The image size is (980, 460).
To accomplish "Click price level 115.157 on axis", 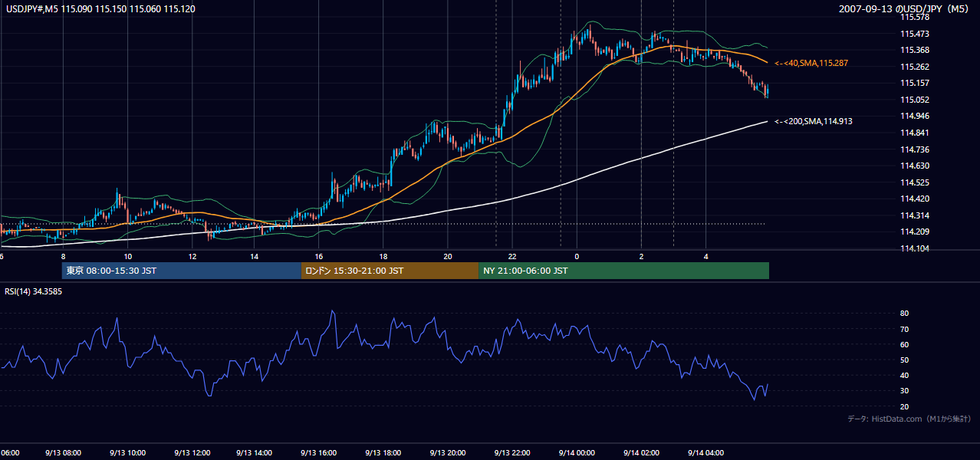I will [914, 83].
